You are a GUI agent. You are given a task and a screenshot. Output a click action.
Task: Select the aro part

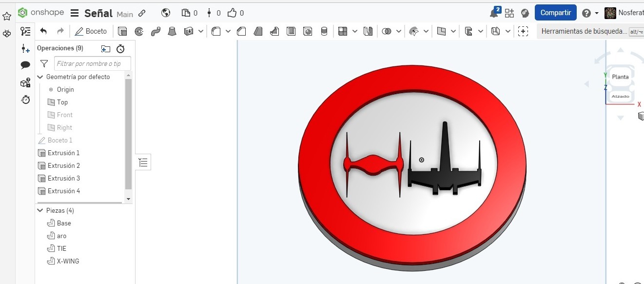(61, 236)
